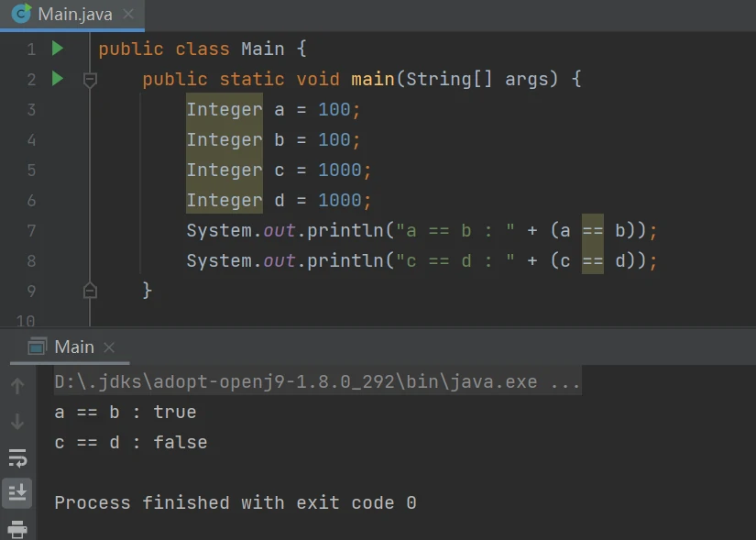Select the Main tab in Run panel
The image size is (756, 540).
pos(73,347)
